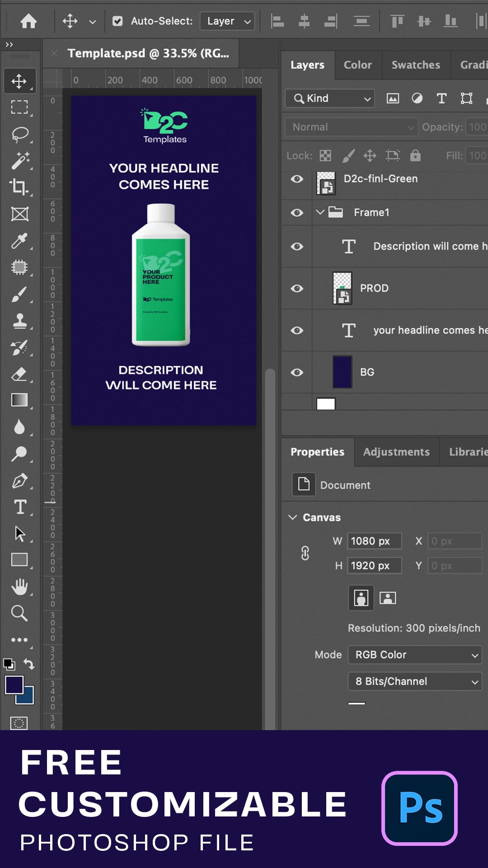Hide the BG layer

[x=297, y=372]
